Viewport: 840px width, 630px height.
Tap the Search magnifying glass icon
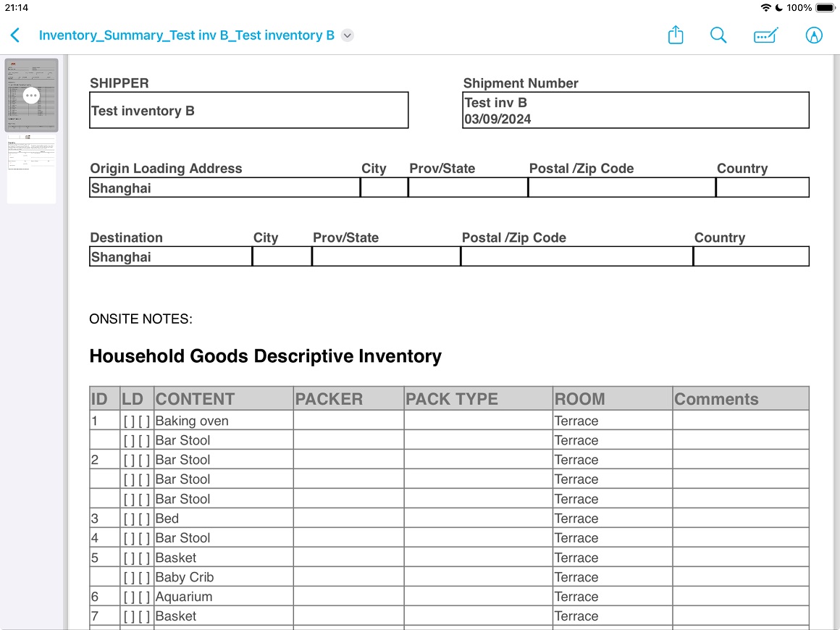coord(718,35)
